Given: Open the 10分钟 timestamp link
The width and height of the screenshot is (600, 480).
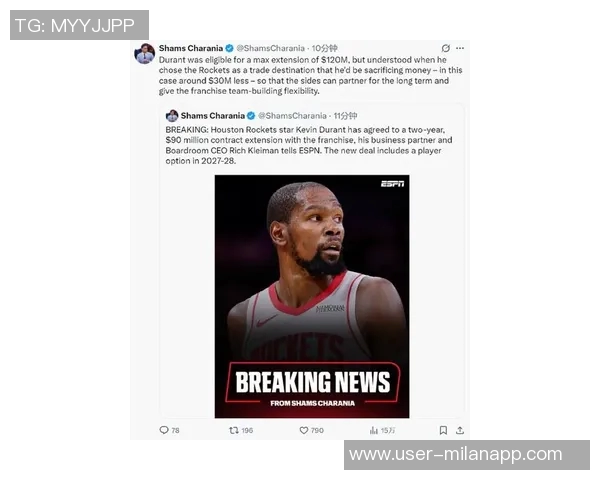Looking at the screenshot, I should coord(324,48).
